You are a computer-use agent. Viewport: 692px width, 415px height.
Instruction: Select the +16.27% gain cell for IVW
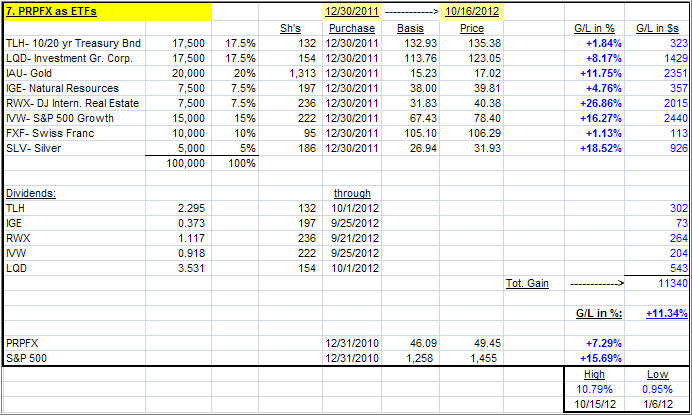click(601, 118)
